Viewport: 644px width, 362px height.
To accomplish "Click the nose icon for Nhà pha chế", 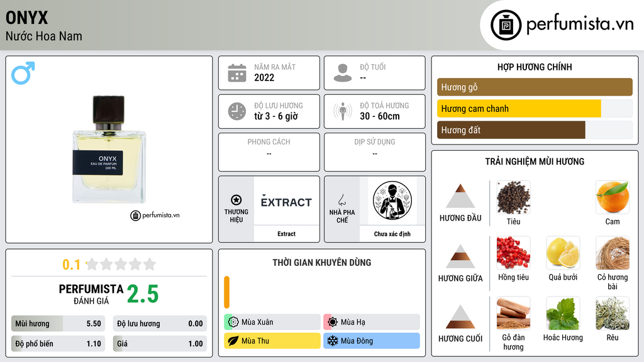I will point(341,200).
